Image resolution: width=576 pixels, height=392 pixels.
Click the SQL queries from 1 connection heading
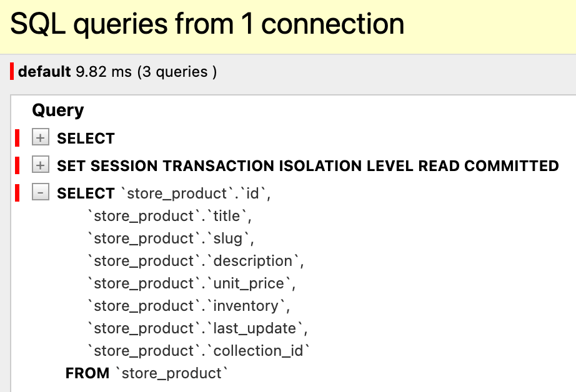click(207, 24)
